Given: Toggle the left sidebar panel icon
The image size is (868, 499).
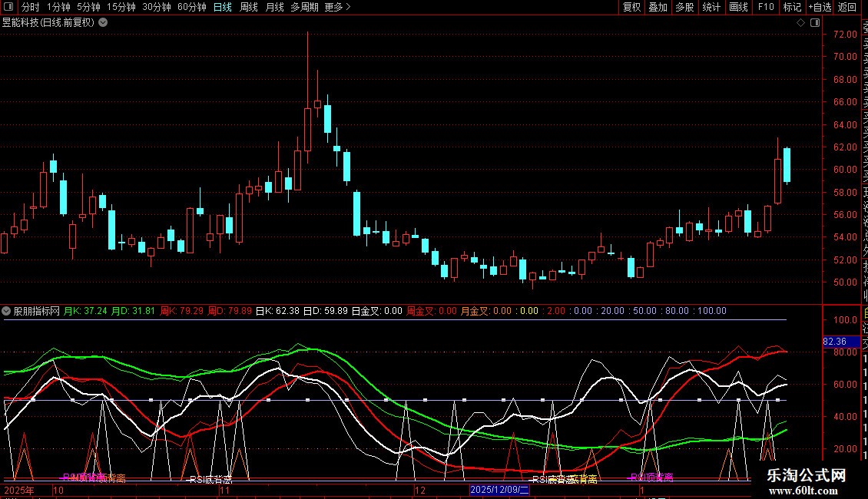Looking at the screenshot, I should pos(7,7).
